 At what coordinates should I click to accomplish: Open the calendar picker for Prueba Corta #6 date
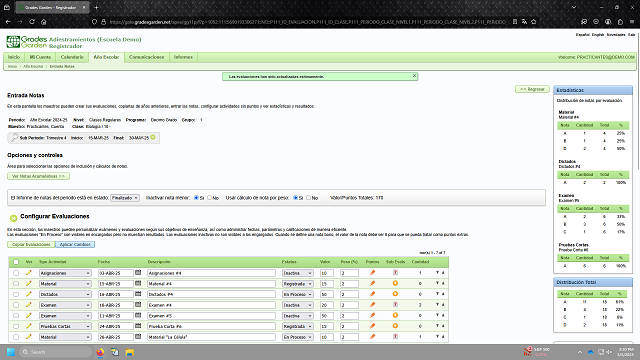[x=138, y=326]
